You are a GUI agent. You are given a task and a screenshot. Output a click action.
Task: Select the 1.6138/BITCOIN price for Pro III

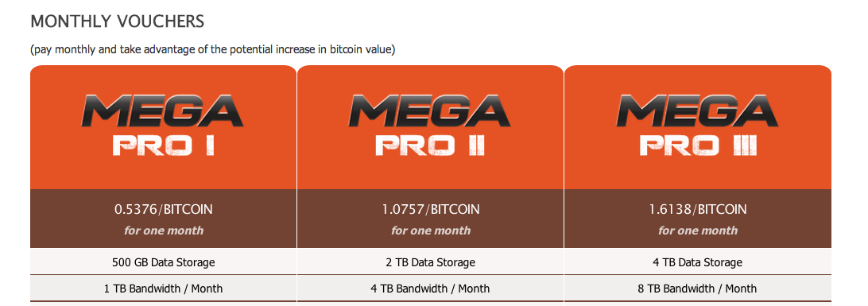coord(698,210)
